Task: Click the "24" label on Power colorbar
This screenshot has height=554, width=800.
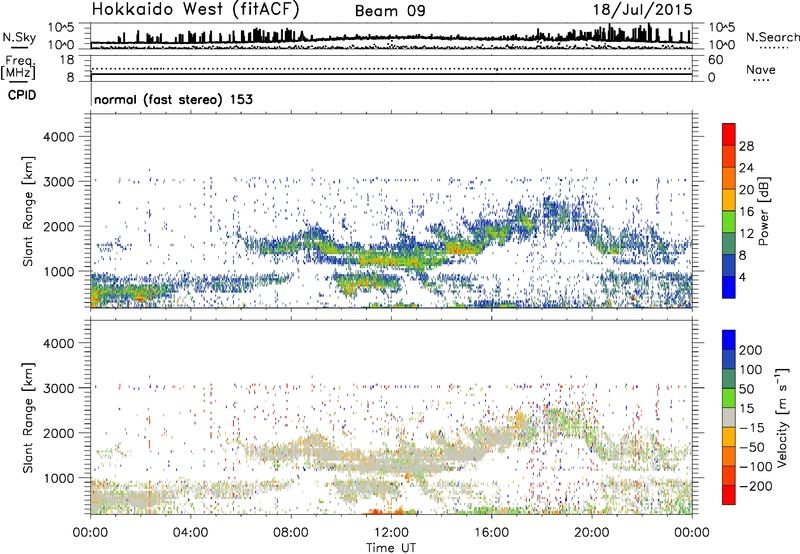Action: 746,168
